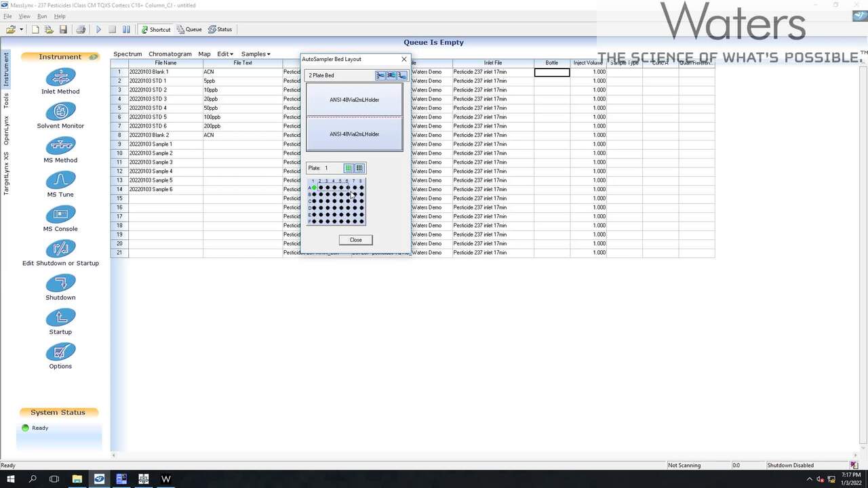
Task: Open the Run menu
Action: tap(42, 16)
